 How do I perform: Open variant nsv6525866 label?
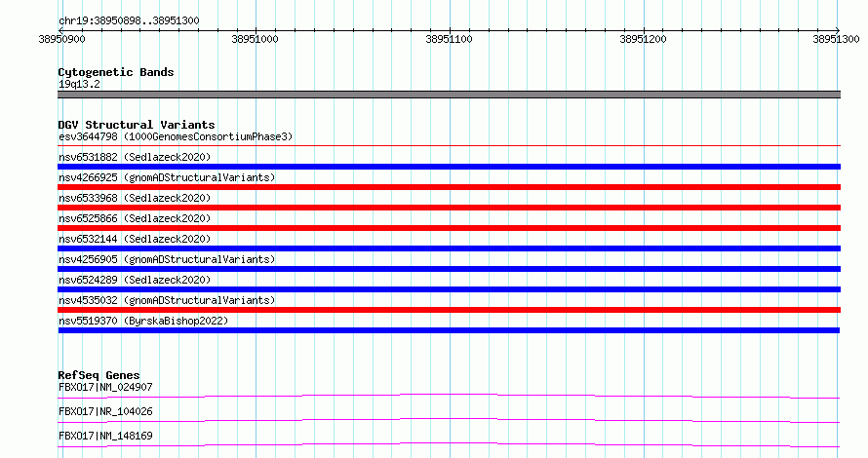[x=135, y=218]
